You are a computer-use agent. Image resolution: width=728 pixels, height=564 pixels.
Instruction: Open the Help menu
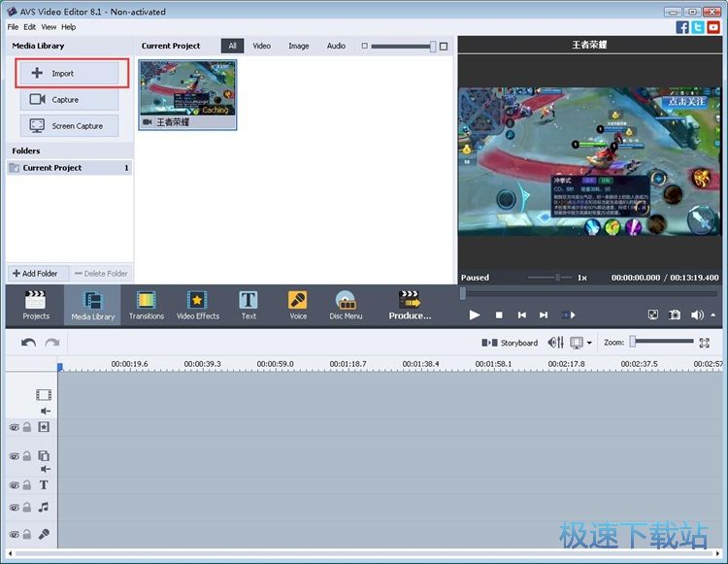click(68, 27)
